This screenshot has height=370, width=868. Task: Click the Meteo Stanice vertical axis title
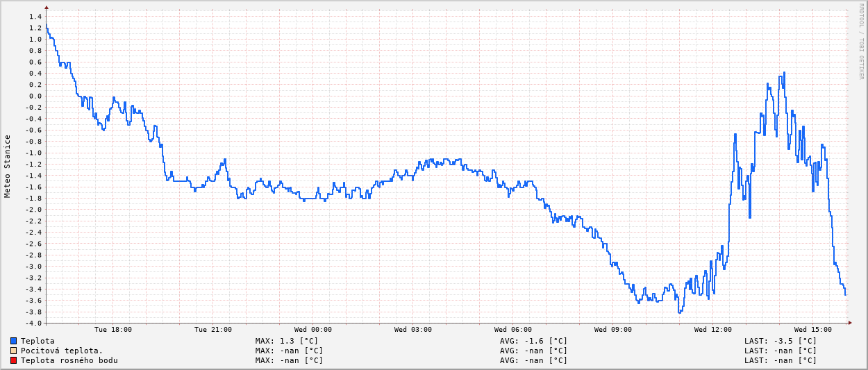point(8,166)
